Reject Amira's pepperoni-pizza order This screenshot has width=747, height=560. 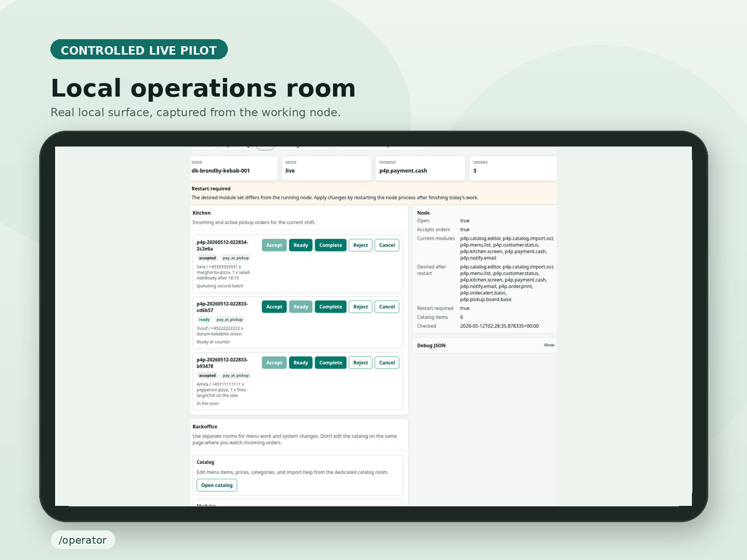(x=360, y=363)
